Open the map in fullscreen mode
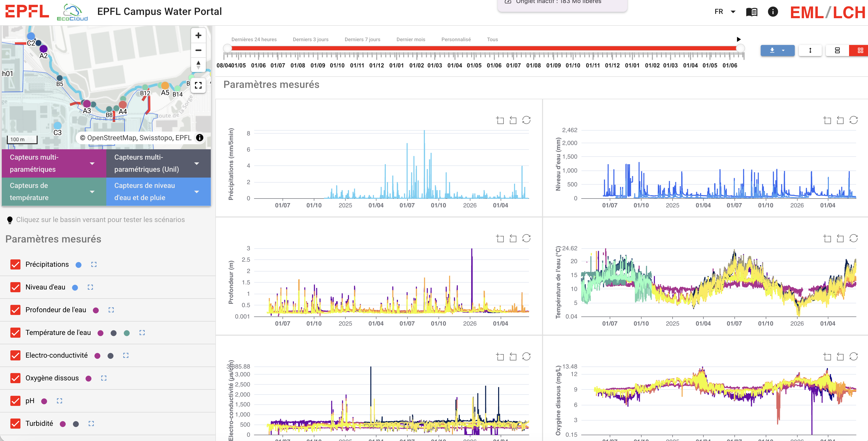 [x=198, y=85]
